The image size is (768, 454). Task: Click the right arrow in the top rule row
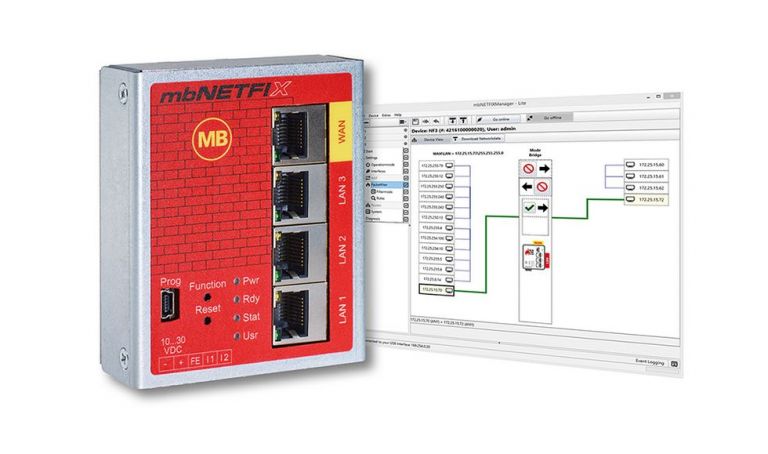[544, 168]
